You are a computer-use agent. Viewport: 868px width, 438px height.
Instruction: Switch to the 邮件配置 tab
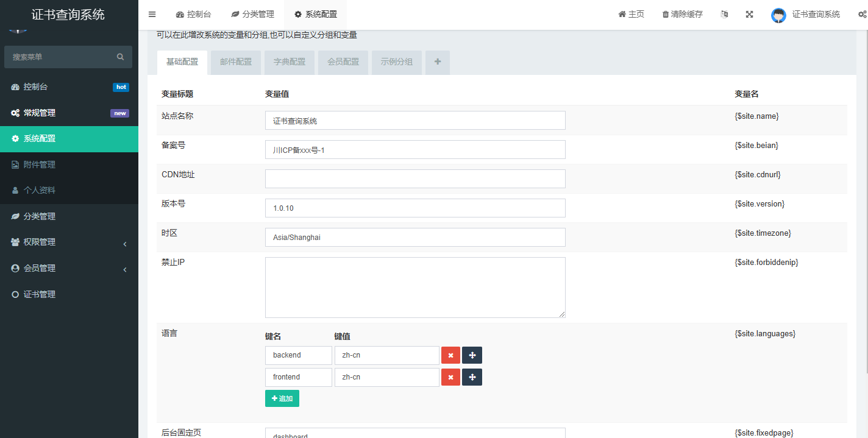tap(235, 62)
